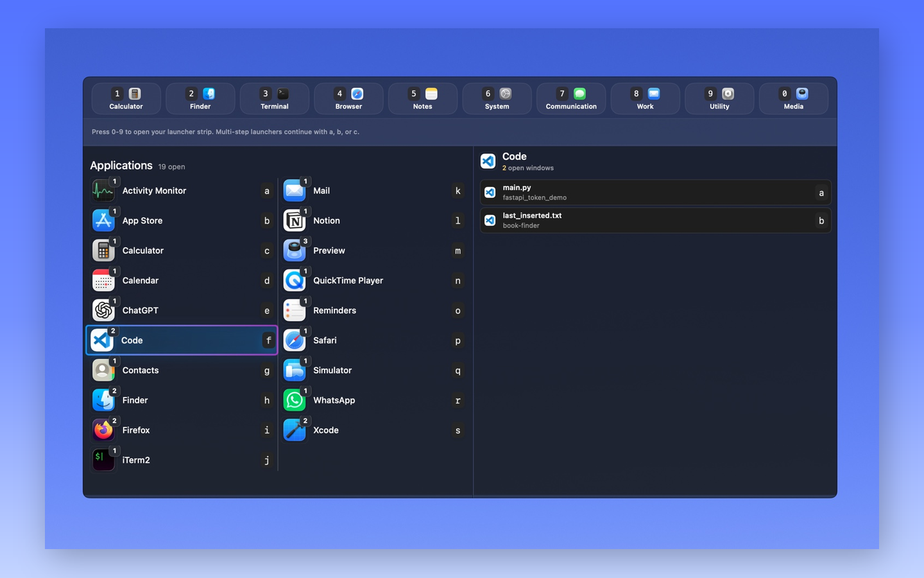Open the Terminal launcher slot 3
Image resolution: width=924 pixels, height=578 pixels.
275,99
